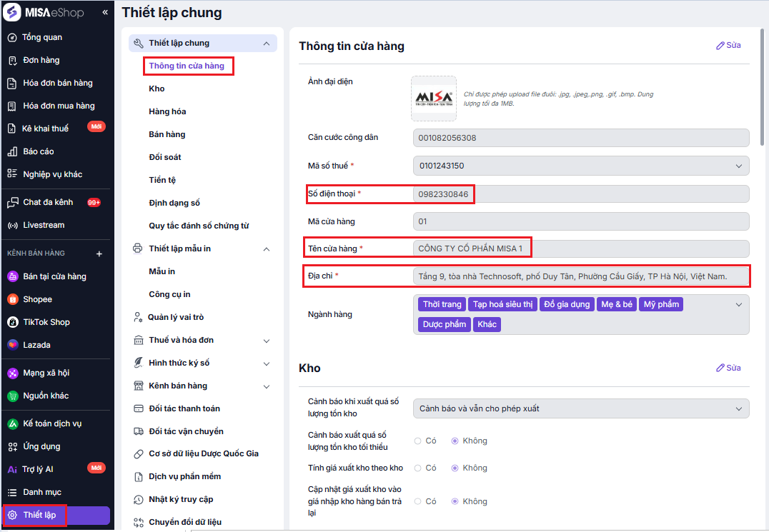Click the MISA store avatar image
The width and height of the screenshot is (769, 532).
click(x=434, y=99)
